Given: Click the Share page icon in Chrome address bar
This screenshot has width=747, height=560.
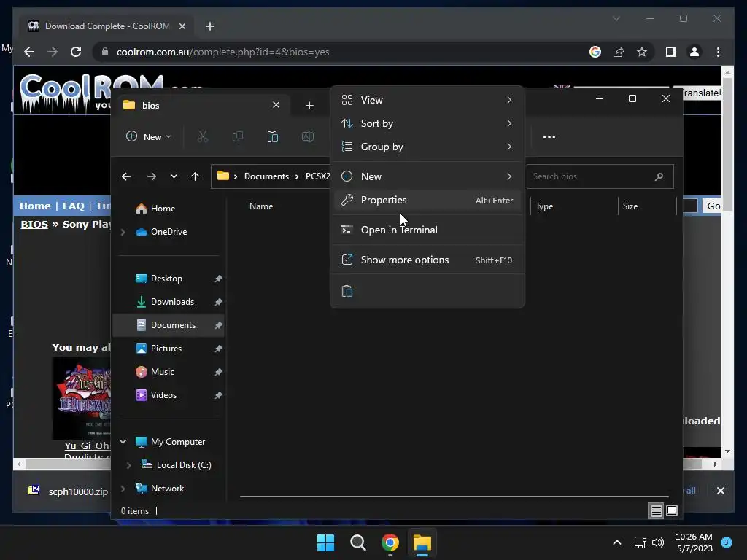Looking at the screenshot, I should [619, 52].
